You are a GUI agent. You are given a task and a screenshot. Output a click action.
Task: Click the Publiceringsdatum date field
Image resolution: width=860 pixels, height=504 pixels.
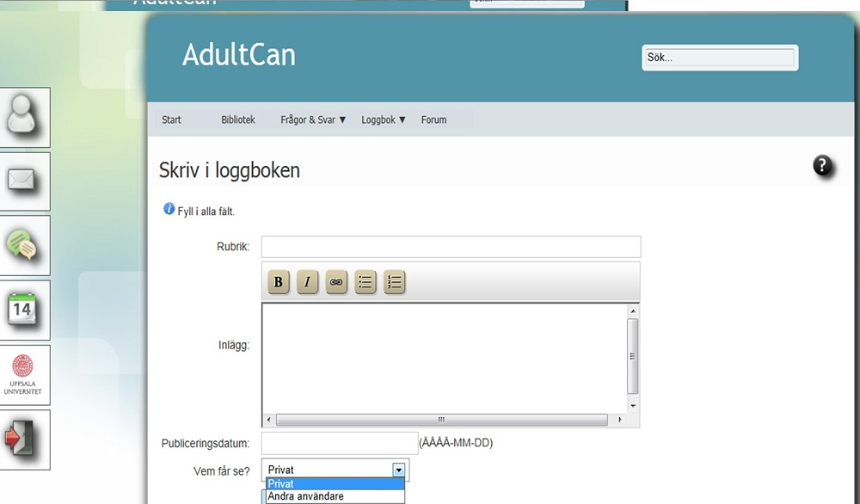point(340,443)
